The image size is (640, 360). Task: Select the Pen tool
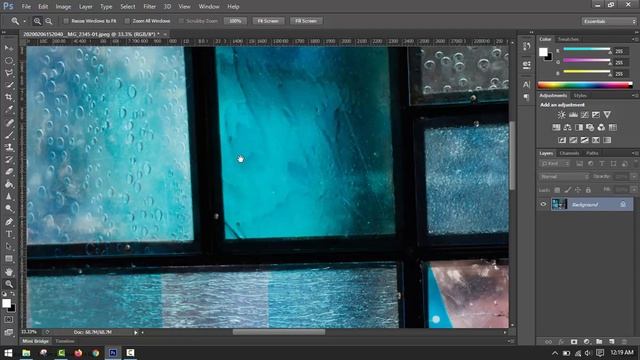pyautogui.click(x=9, y=222)
